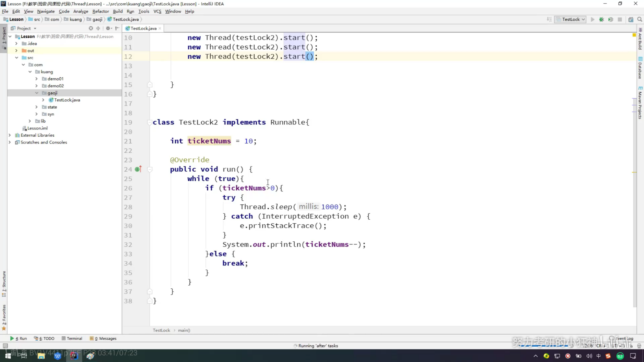The height and width of the screenshot is (362, 644).
Task: Expand Scratches and Consoles node
Action: point(10,142)
